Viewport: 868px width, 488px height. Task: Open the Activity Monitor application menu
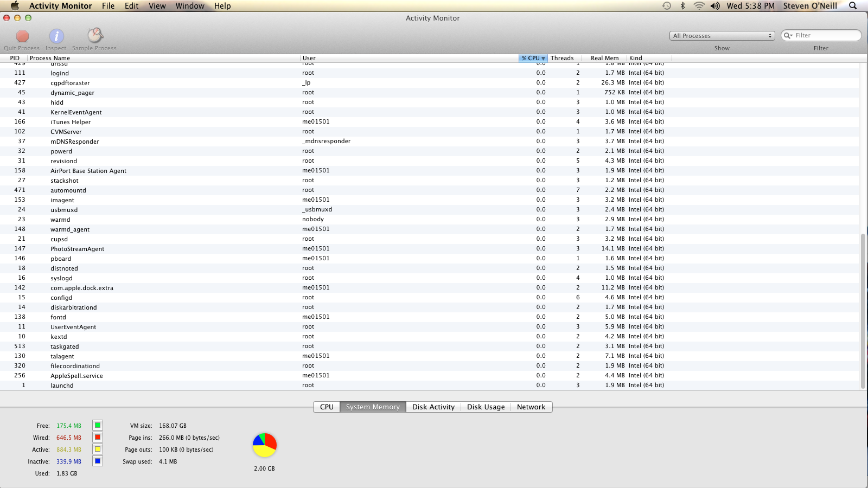tap(61, 5)
